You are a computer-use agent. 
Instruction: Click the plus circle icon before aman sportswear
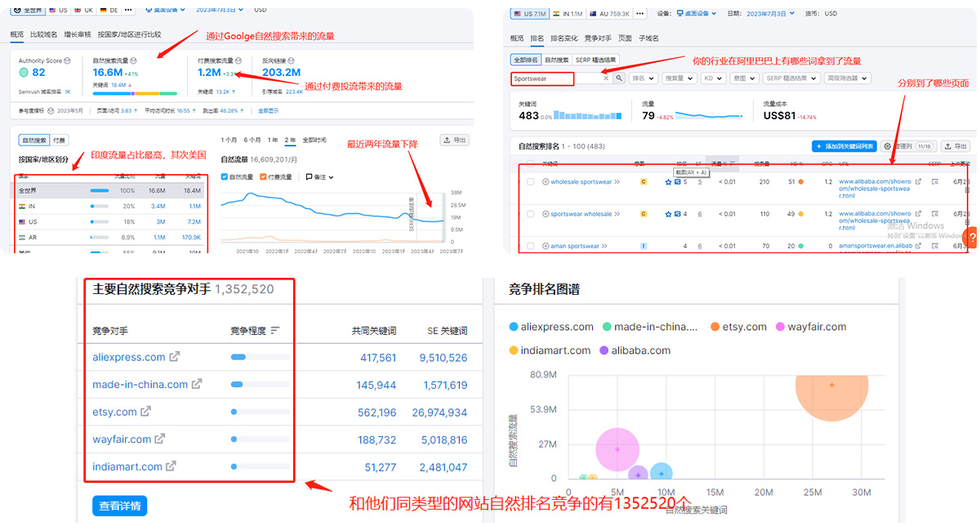pos(546,246)
